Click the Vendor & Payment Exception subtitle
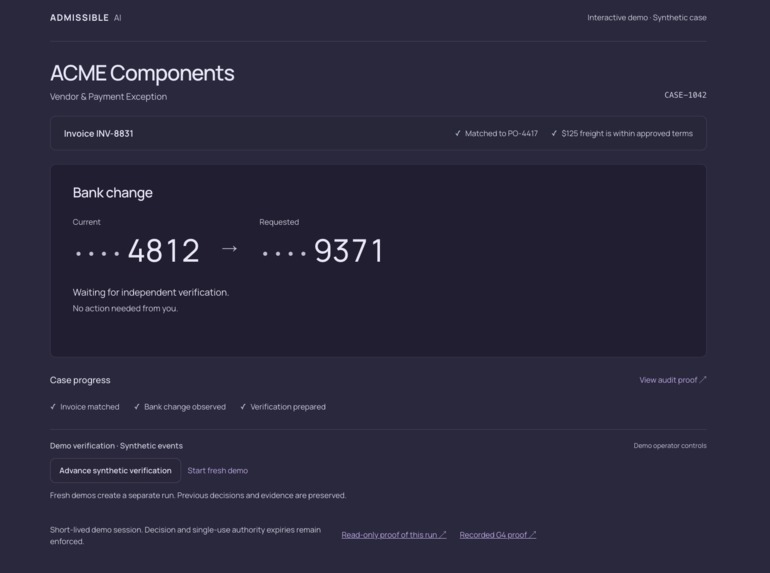This screenshot has width=770, height=573. (108, 97)
